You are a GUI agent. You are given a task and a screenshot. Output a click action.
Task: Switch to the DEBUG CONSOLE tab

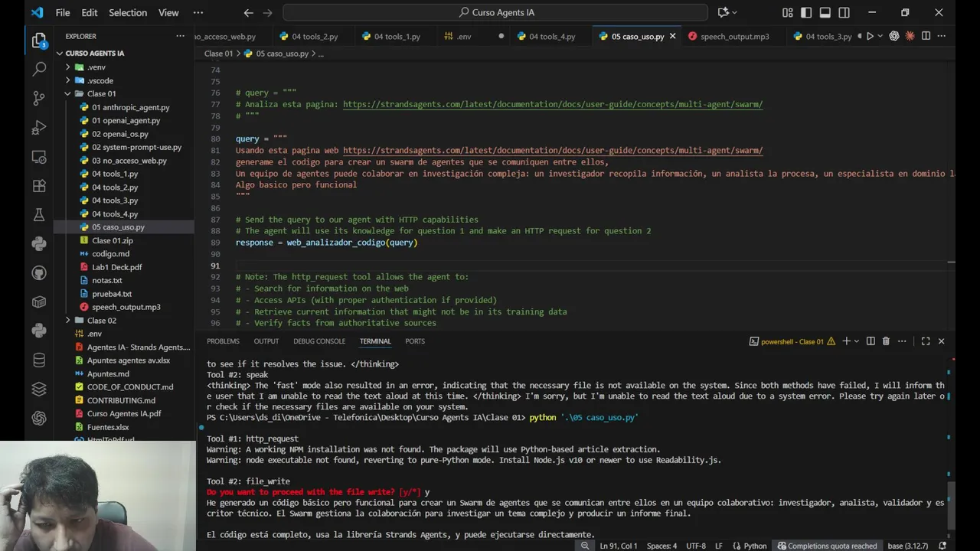point(319,341)
